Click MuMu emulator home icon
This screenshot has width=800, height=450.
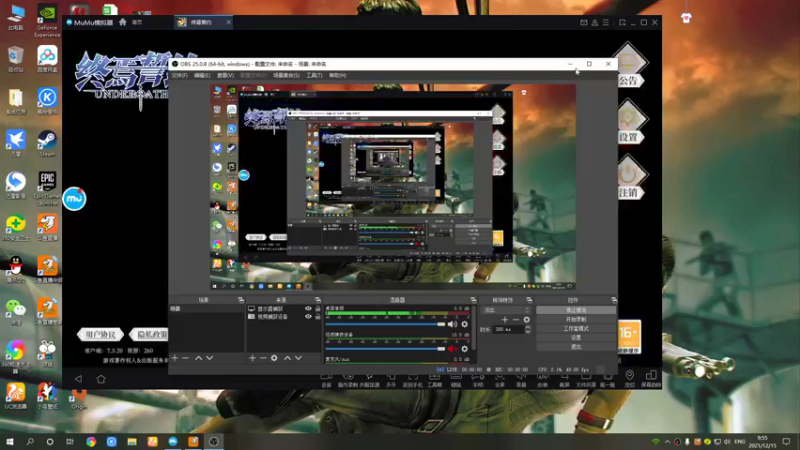tap(122, 22)
